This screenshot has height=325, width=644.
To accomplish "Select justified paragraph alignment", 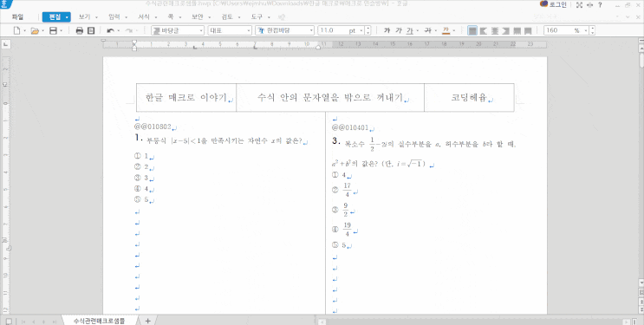I will click(472, 30).
